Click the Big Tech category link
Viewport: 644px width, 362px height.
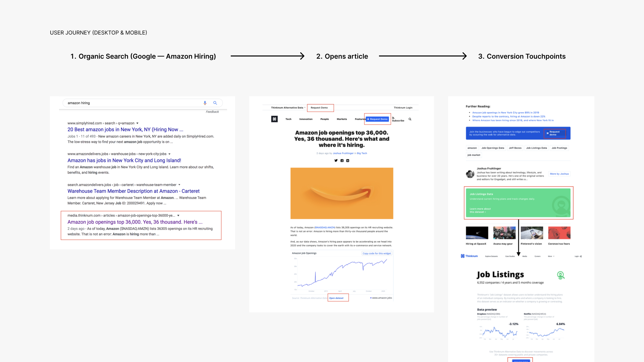[362, 153]
